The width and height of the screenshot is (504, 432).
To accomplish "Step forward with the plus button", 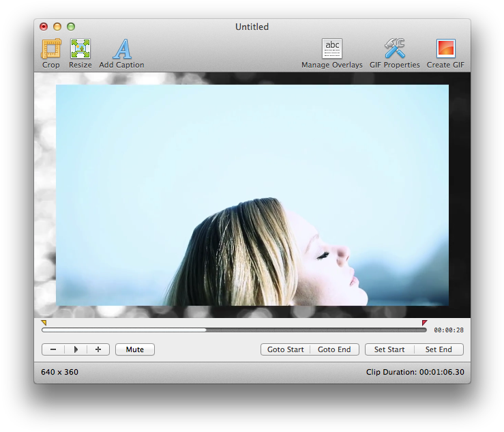I will coord(98,349).
